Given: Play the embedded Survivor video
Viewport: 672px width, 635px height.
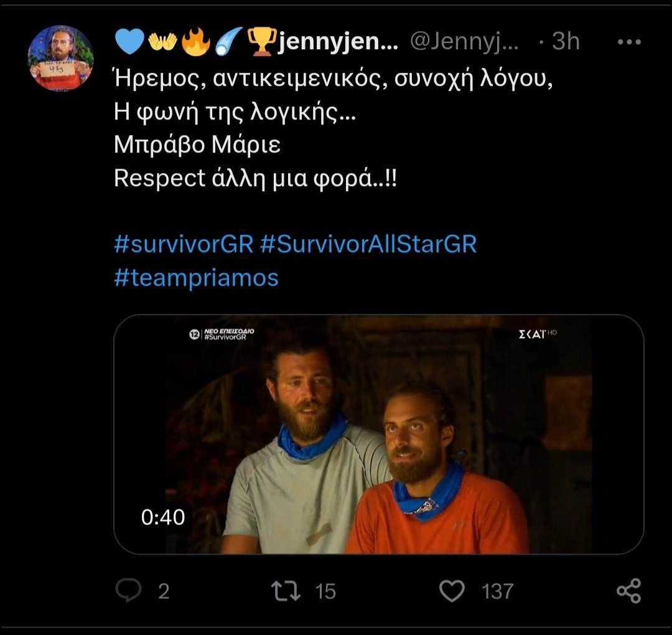Looking at the screenshot, I should point(378,434).
